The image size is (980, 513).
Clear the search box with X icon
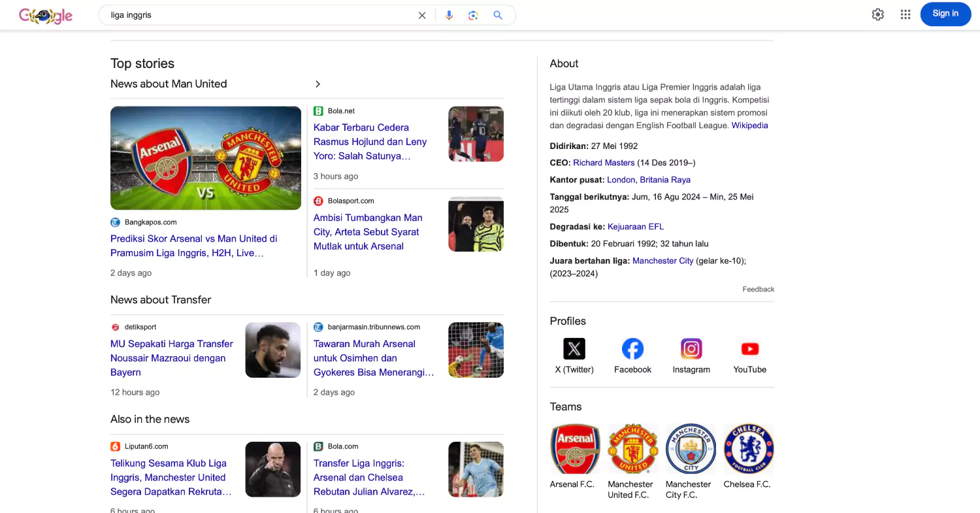pos(422,15)
